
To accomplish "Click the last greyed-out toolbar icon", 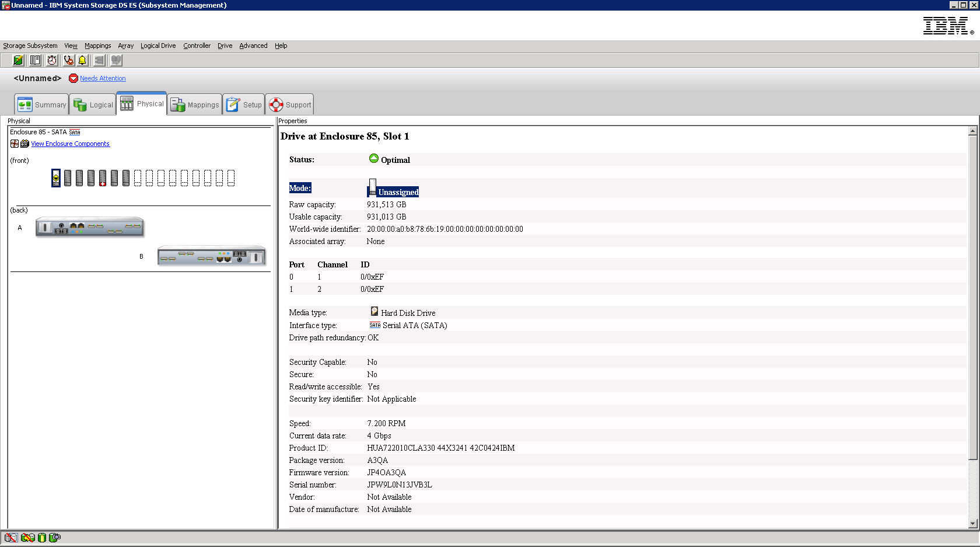I will pos(116,60).
